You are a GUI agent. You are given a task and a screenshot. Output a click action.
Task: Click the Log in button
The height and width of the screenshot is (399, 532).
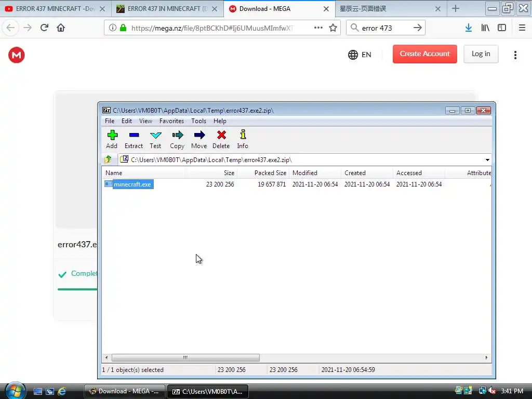coord(481,54)
